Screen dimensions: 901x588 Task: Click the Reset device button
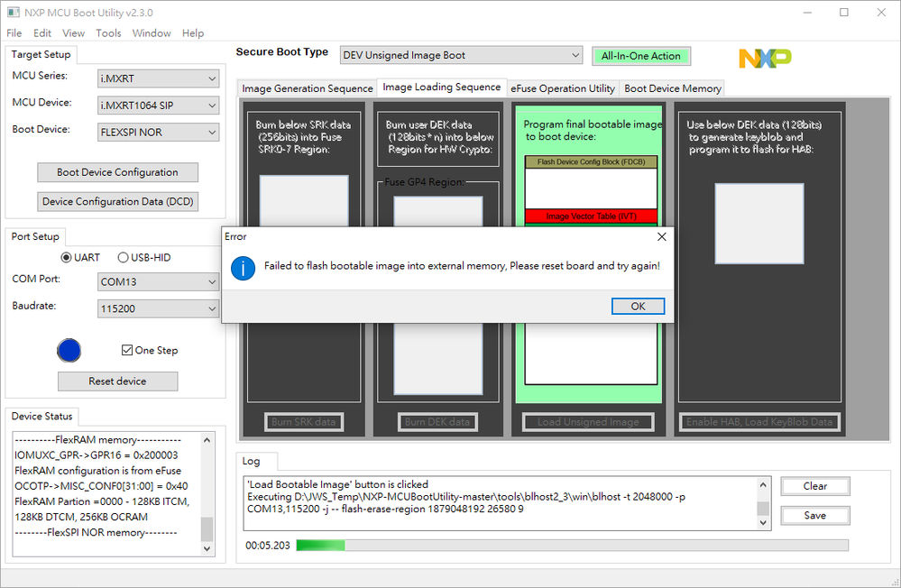(x=117, y=381)
